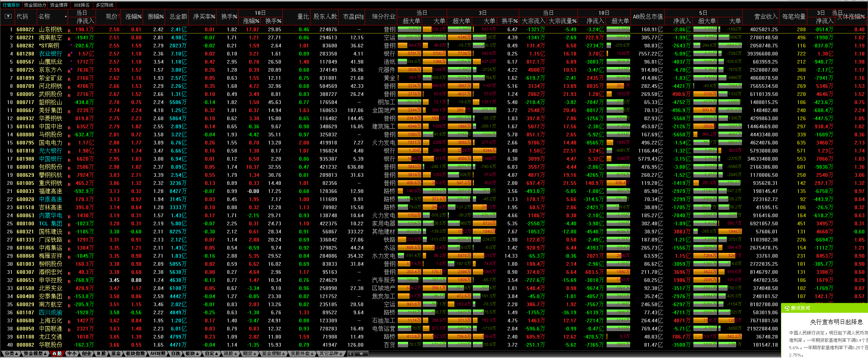Click the R margin marker beside 中国联通
Image resolution: width=868 pixels, height=358 pixels.
tap(69, 330)
